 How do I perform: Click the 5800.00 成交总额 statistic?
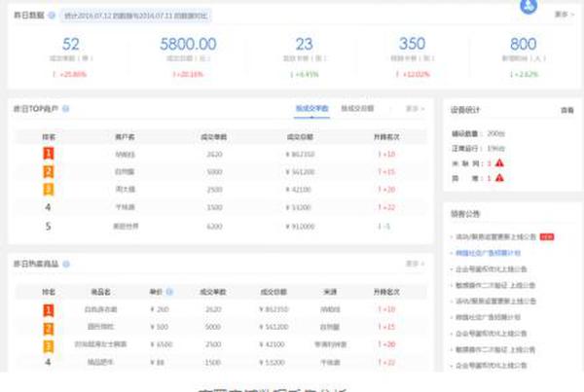coord(188,44)
